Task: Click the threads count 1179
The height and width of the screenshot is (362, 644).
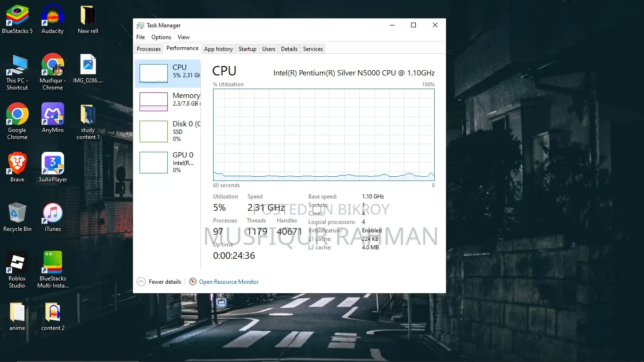Action: 257,231
